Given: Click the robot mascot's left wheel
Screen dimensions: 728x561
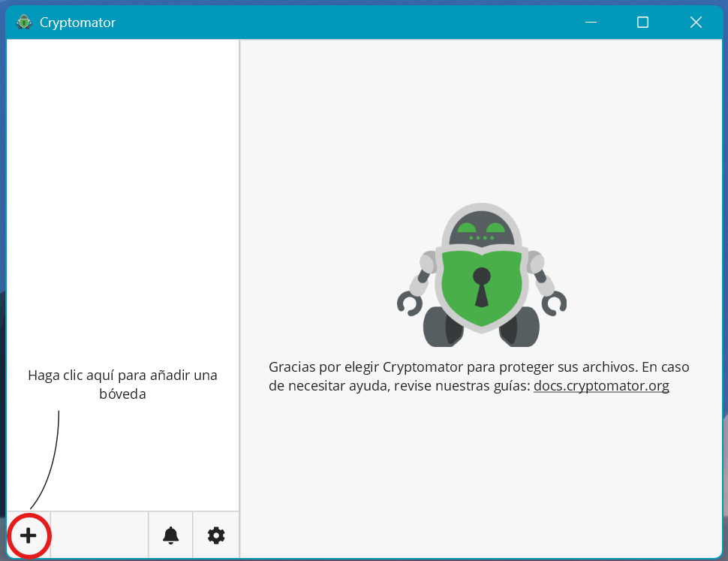Looking at the screenshot, I should point(441,327).
